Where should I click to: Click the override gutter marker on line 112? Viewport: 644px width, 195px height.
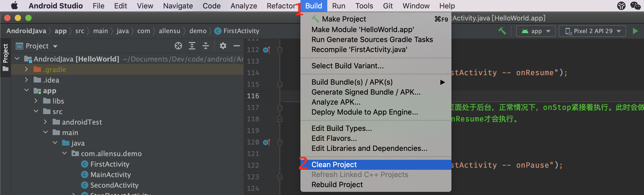click(x=266, y=50)
